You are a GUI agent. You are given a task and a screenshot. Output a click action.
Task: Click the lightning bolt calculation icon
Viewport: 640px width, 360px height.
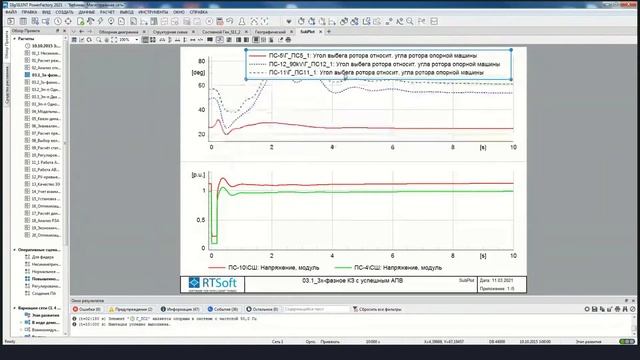click(101, 21)
